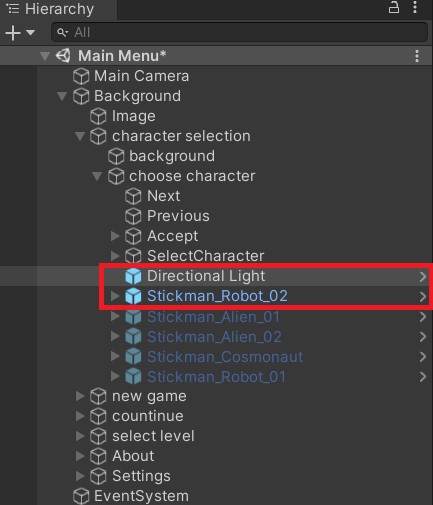Screen dimensions: 433x505
Task: Click the Hierarchy panel lock icon
Action: coord(394,7)
